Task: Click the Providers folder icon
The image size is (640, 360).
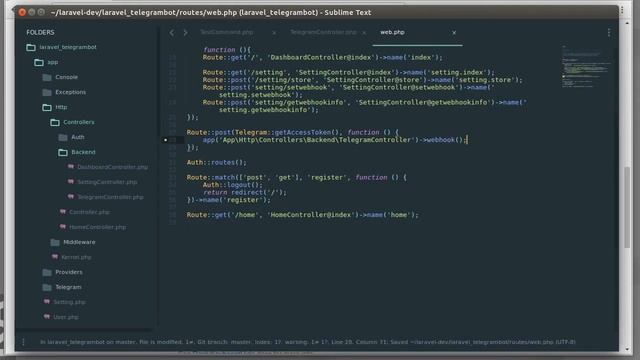Action: pos(47,272)
